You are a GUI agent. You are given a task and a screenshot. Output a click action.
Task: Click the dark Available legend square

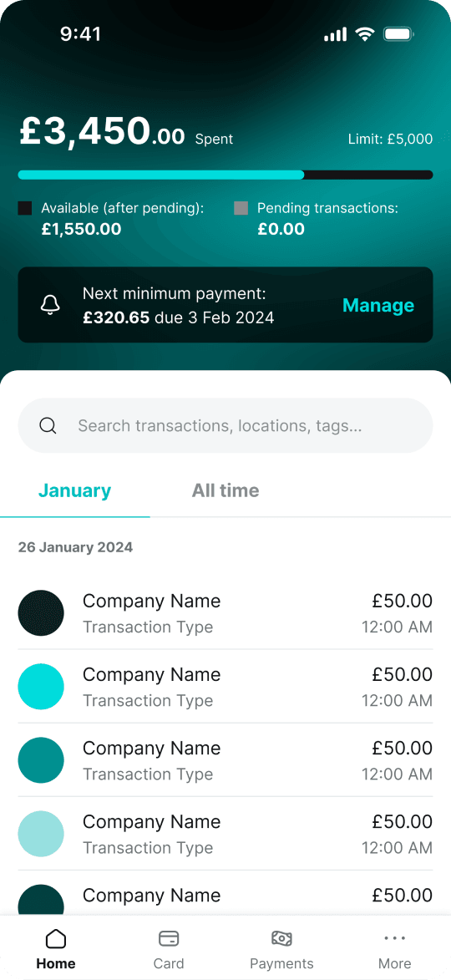(x=25, y=208)
